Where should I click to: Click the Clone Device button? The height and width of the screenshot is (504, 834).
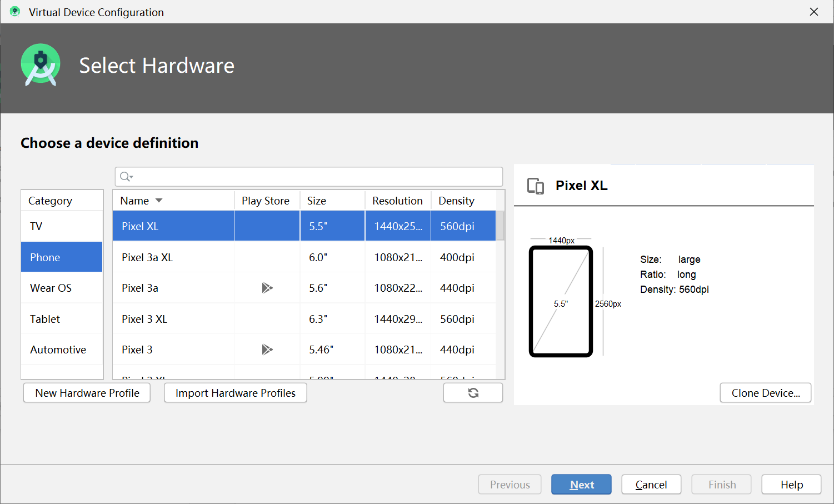pos(766,393)
